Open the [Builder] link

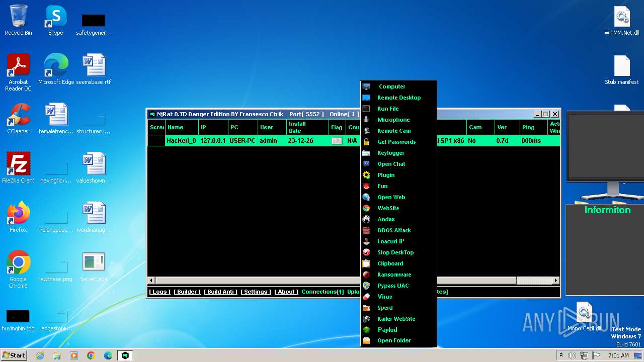coord(187,292)
